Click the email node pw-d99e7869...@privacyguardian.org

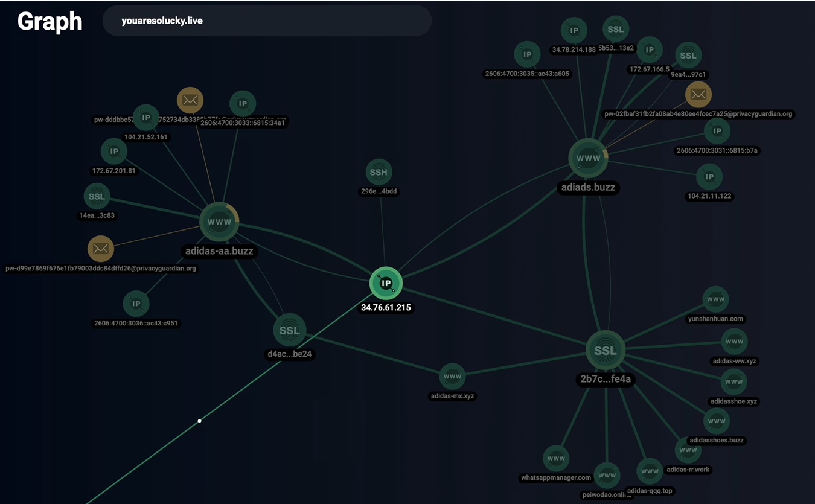click(101, 249)
